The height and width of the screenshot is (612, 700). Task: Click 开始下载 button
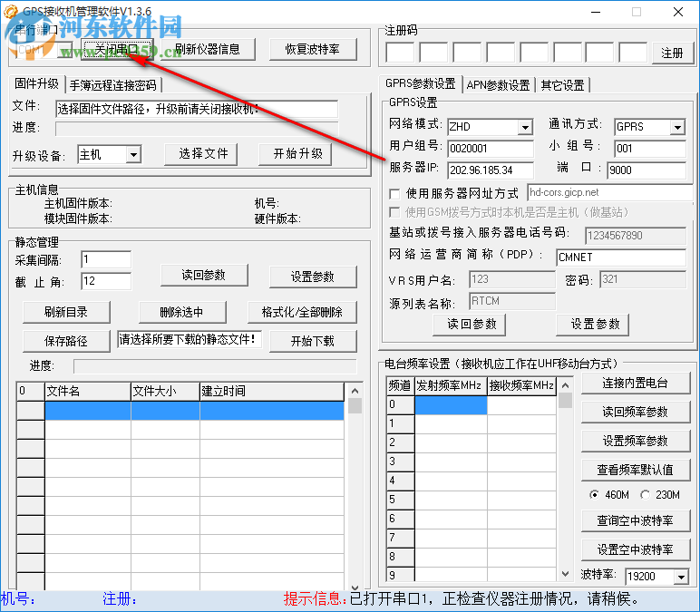313,342
